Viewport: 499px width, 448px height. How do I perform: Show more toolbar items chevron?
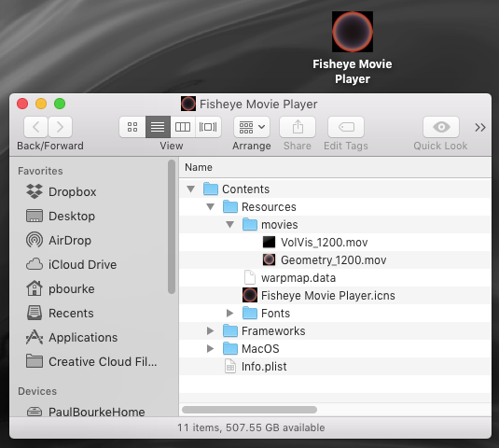pyautogui.click(x=480, y=127)
